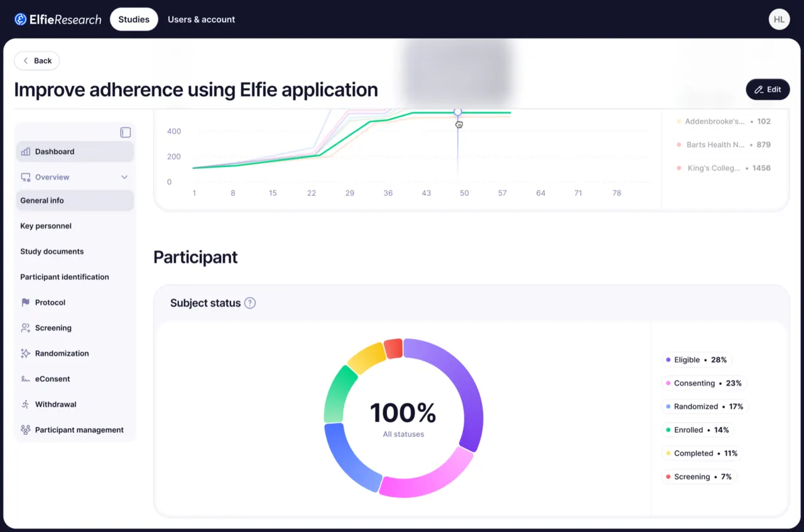Click the Dashboard bar chart icon
804x532 pixels.
coord(26,151)
